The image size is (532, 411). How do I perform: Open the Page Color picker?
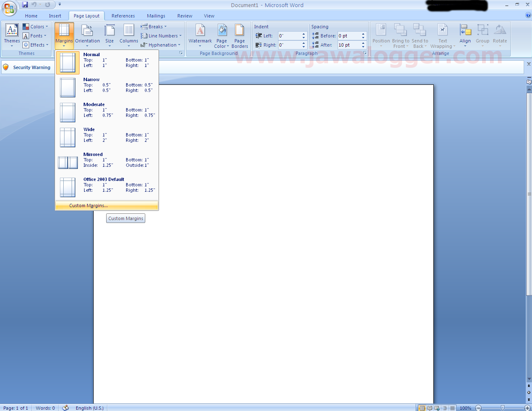click(222, 36)
